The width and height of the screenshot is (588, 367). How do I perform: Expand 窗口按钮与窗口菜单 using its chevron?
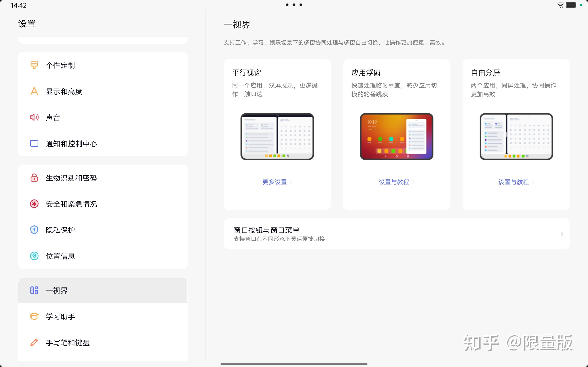click(x=562, y=234)
